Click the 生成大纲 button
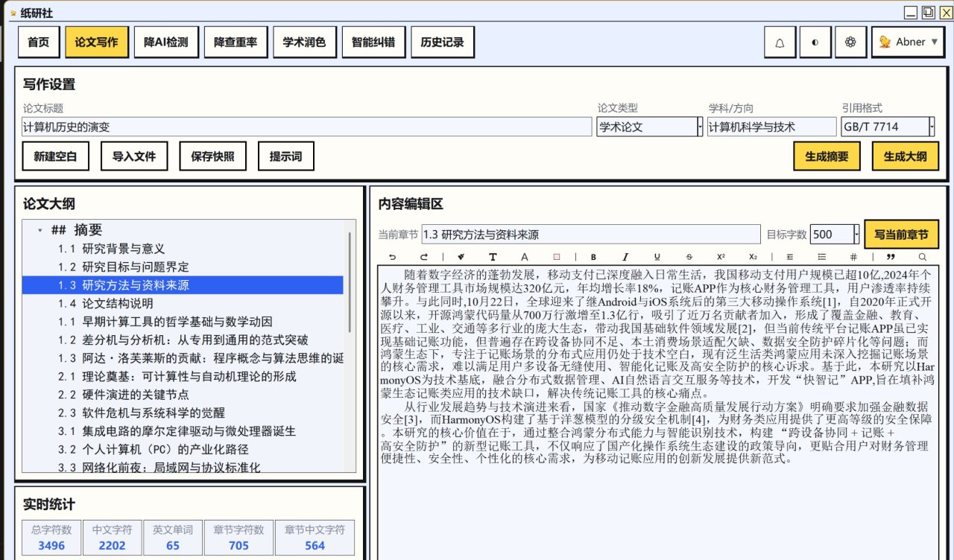Screen dimensions: 954x560 905,157
